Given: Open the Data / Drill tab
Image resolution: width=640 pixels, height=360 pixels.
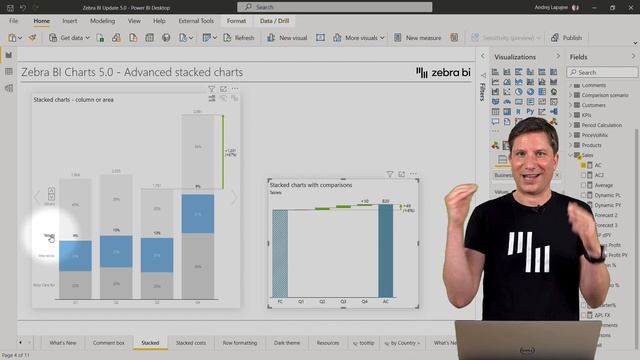Looking at the screenshot, I should (274, 20).
